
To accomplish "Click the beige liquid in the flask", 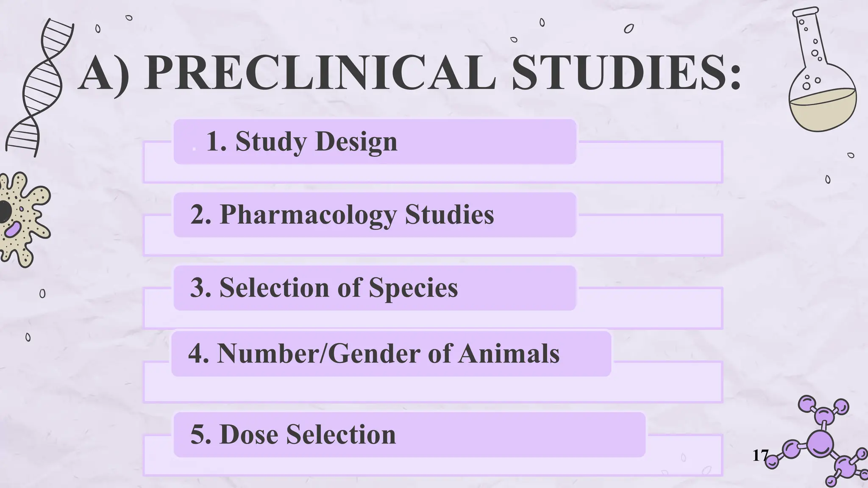I will pyautogui.click(x=822, y=110).
